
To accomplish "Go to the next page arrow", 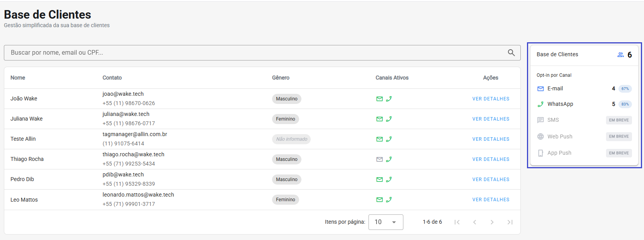I will [x=492, y=222].
